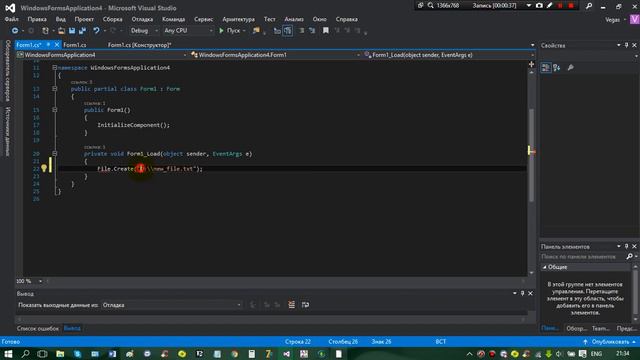Image resolution: width=640 pixels, height=360 pixels.
Task: Click the highlighted comment-lines toolbar icon
Action: point(288,31)
